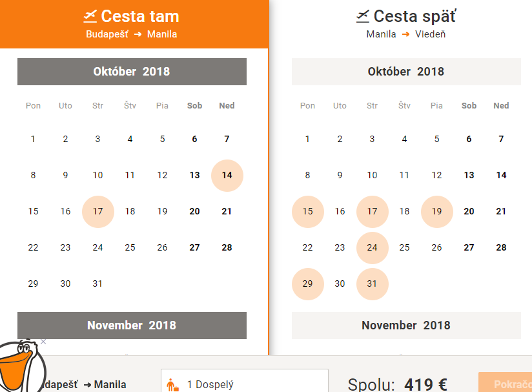Screen dimensions: 532x392
Task: Click the November 2018 header under Cesta tam
Action: coord(132,325)
